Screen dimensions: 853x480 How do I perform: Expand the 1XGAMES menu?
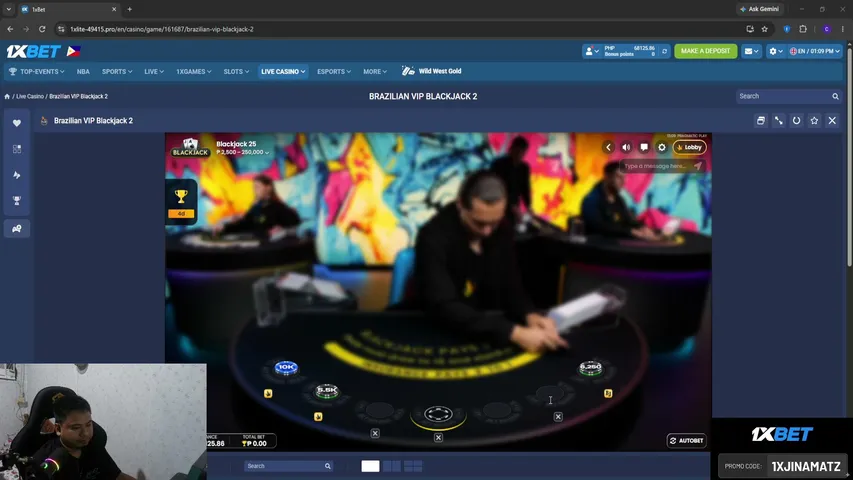point(194,71)
